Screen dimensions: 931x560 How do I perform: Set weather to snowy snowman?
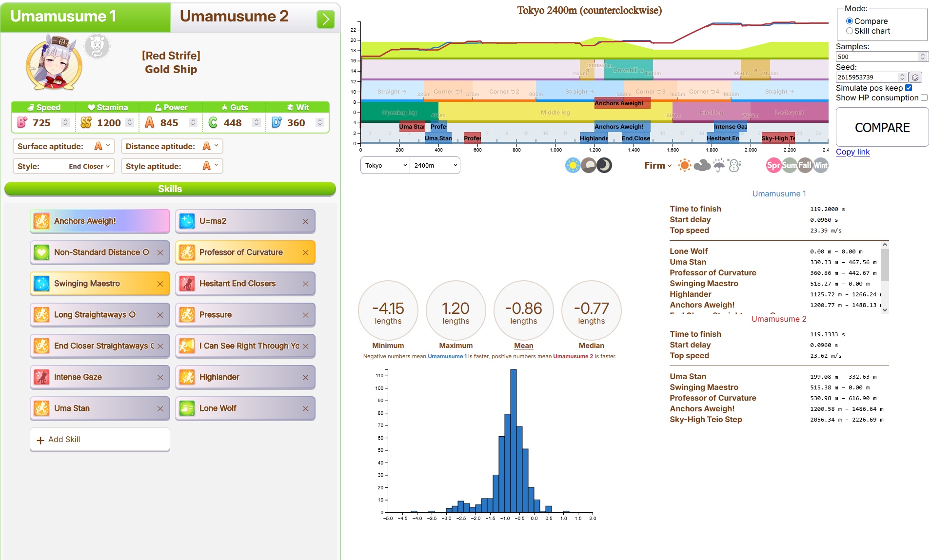[x=734, y=165]
